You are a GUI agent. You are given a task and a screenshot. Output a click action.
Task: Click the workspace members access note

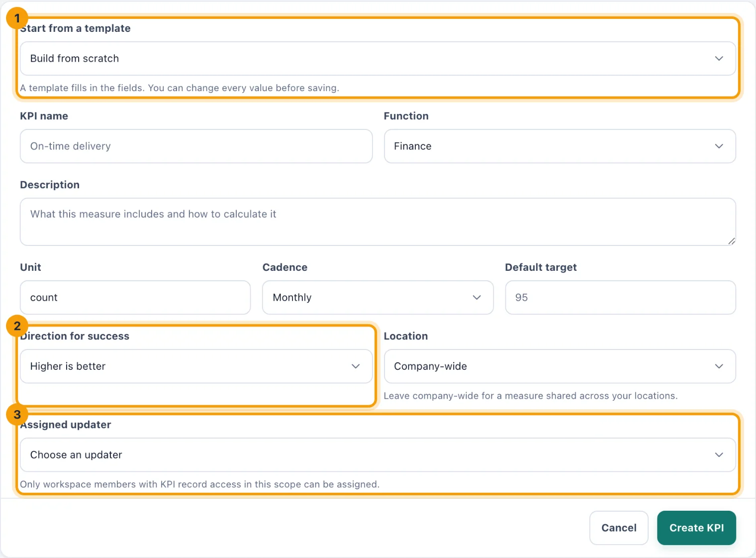click(x=200, y=485)
